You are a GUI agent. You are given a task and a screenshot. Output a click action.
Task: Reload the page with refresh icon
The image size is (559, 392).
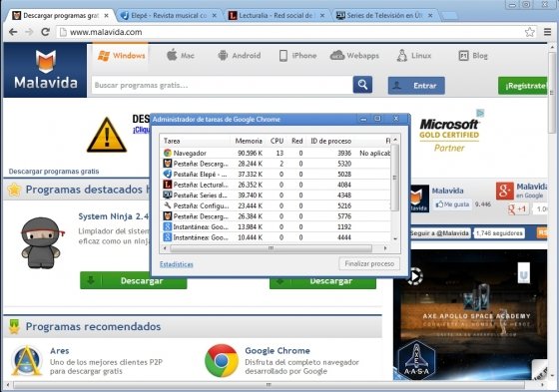(x=45, y=32)
